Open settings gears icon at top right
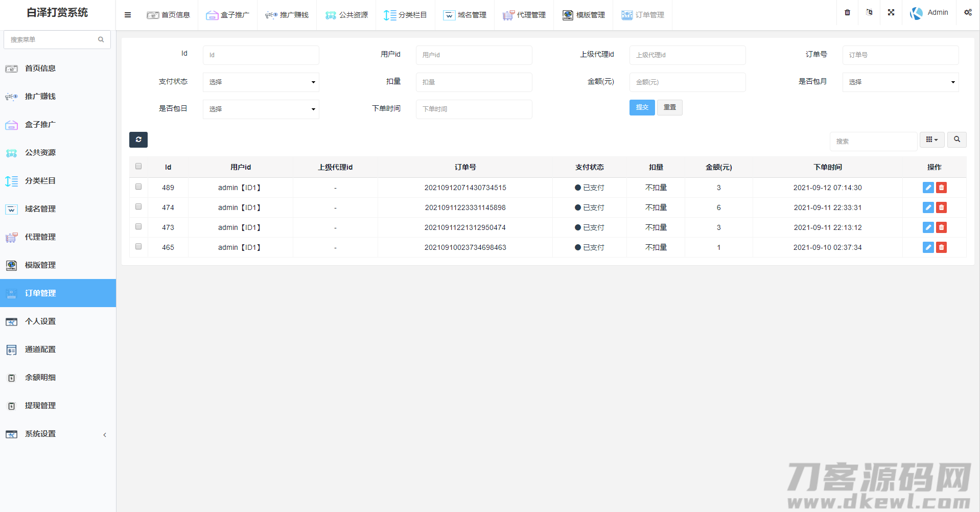This screenshot has height=512, width=980. pos(968,12)
